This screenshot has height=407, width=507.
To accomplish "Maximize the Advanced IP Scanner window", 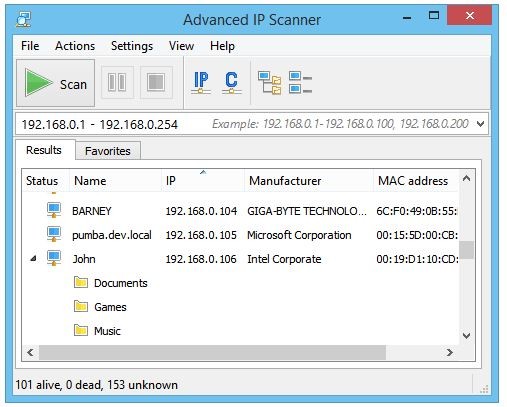I will [x=434, y=16].
